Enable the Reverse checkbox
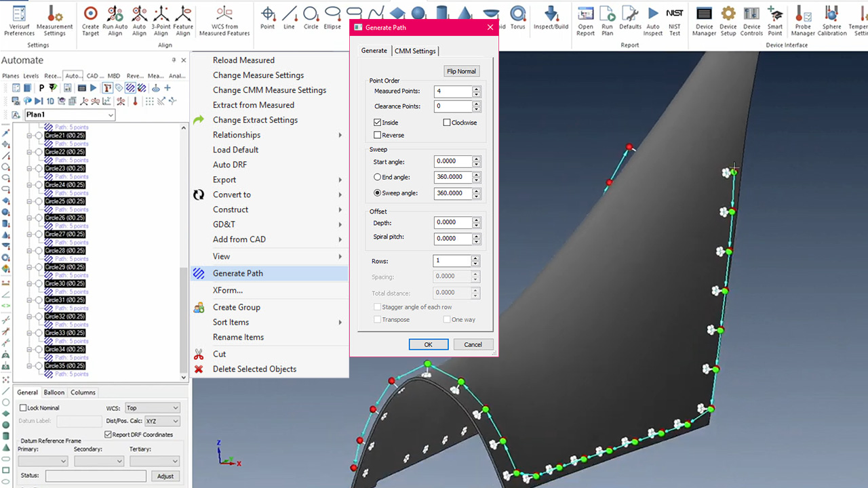The height and width of the screenshot is (488, 868). 377,135
